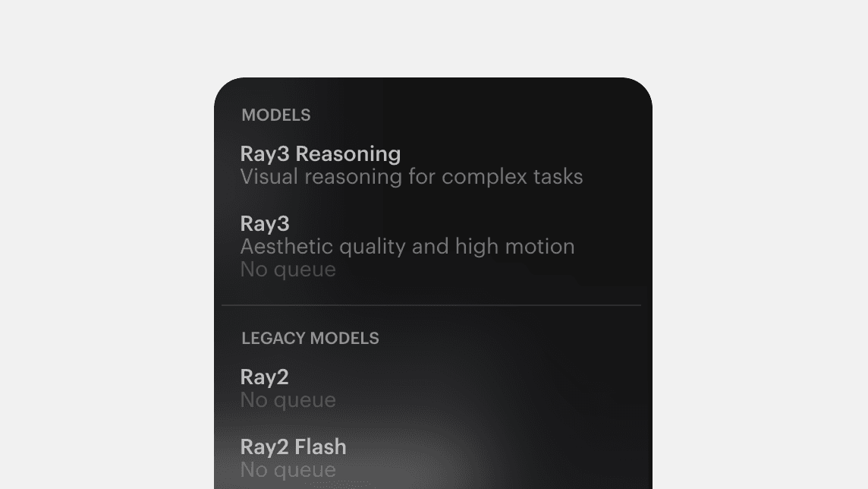Pick the Ray2 Flash model
The width and height of the screenshot is (868, 489).
coord(293,447)
